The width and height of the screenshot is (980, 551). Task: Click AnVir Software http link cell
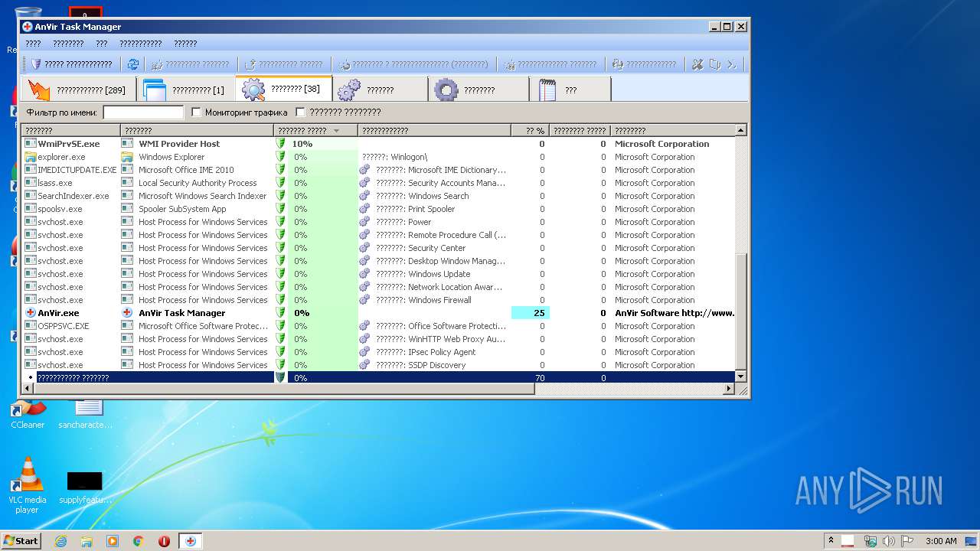(675, 313)
